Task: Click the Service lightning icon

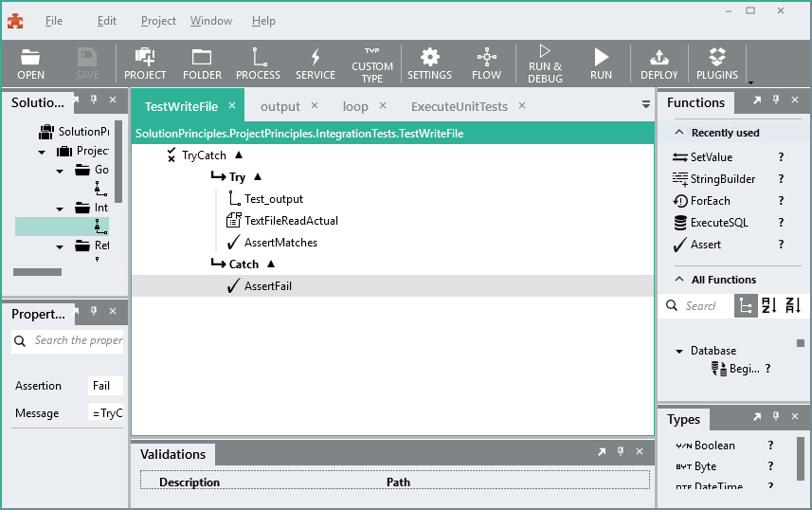Action: click(x=315, y=57)
